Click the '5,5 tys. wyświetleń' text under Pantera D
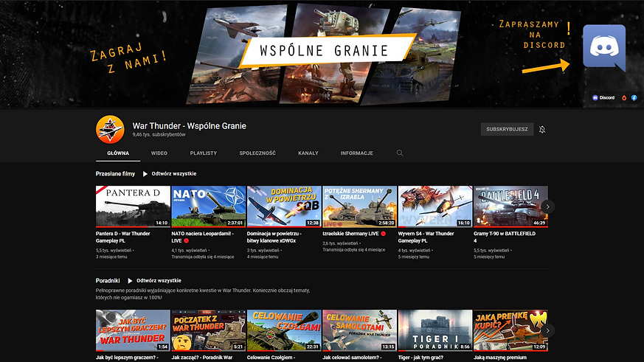 tap(114, 251)
